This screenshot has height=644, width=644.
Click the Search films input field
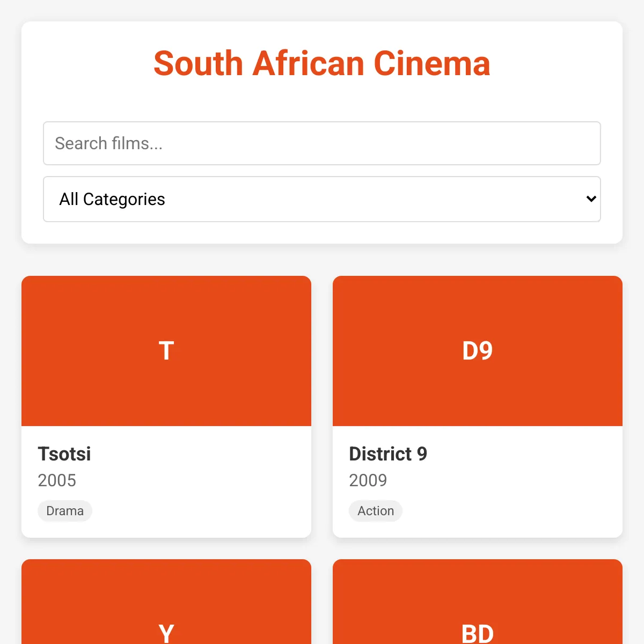(322, 143)
